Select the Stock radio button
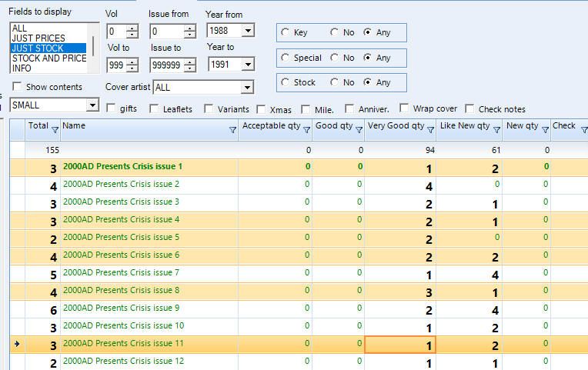This screenshot has width=588, height=370. (x=285, y=82)
